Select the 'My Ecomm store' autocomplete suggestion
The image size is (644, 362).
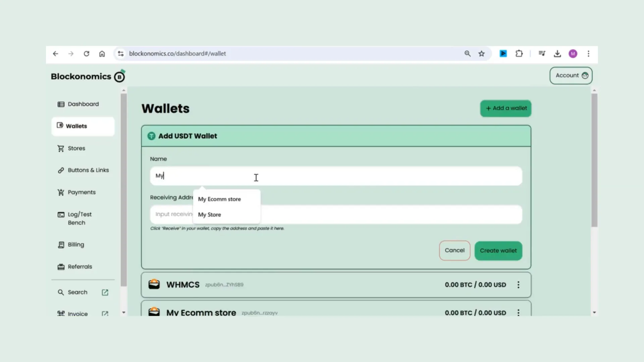(x=219, y=199)
